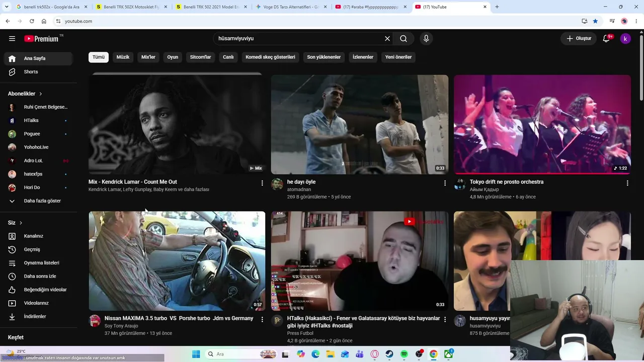Open hatexfps subscription
The height and width of the screenshot is (362, 644).
point(38,174)
